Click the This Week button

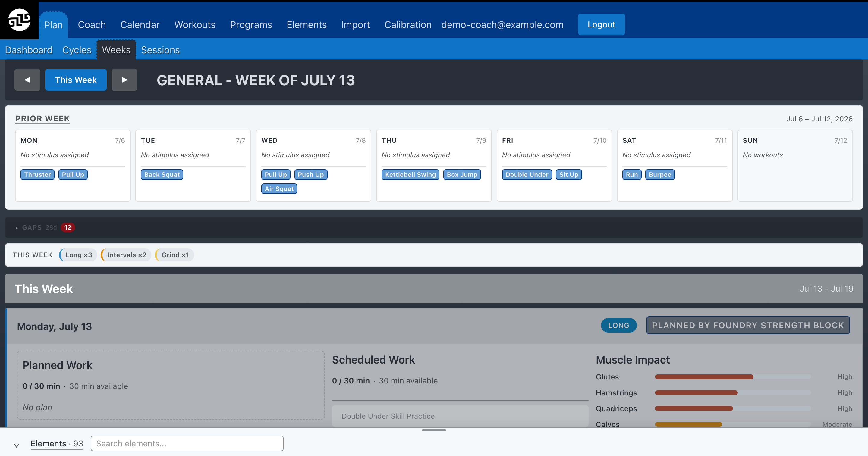(76, 80)
